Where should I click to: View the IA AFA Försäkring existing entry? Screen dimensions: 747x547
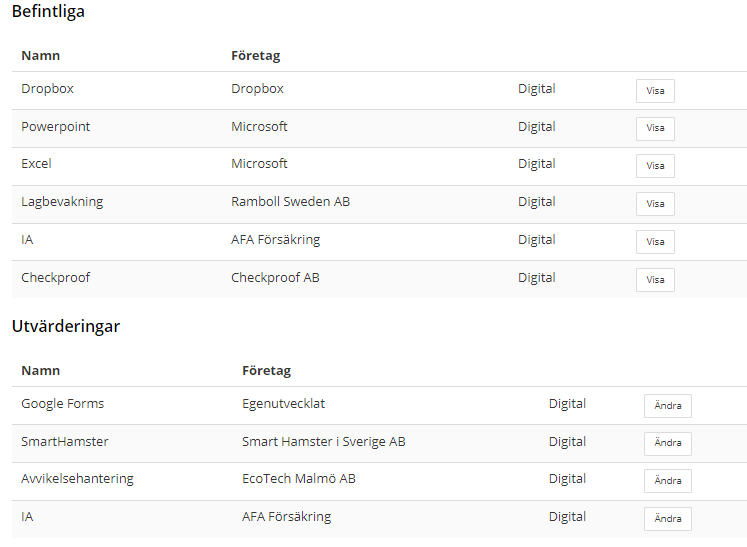pos(655,242)
